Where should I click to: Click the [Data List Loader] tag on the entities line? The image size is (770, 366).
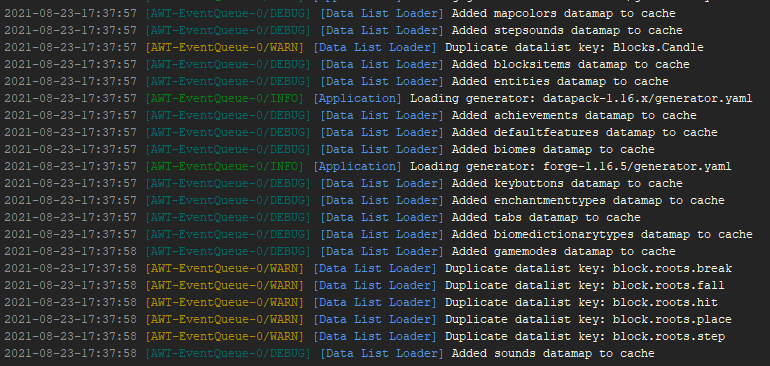click(x=382, y=82)
